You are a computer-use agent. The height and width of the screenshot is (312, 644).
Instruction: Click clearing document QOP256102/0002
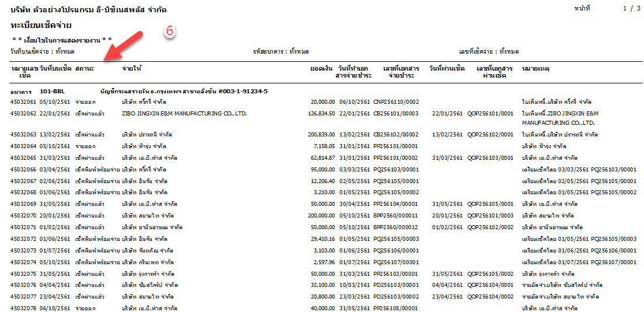point(491,227)
